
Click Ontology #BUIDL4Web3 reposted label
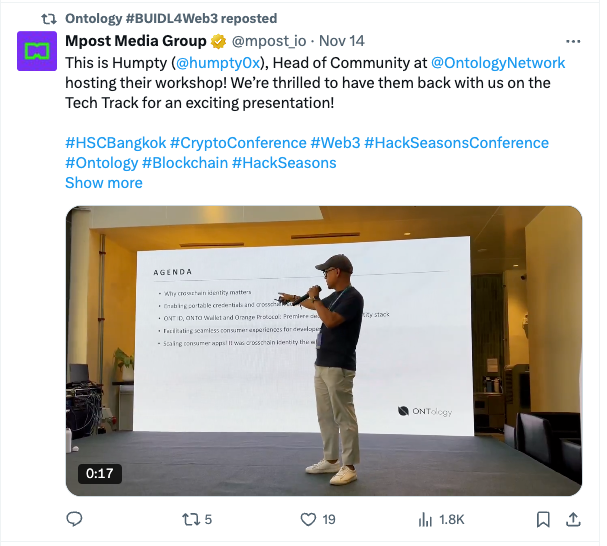coord(171,18)
